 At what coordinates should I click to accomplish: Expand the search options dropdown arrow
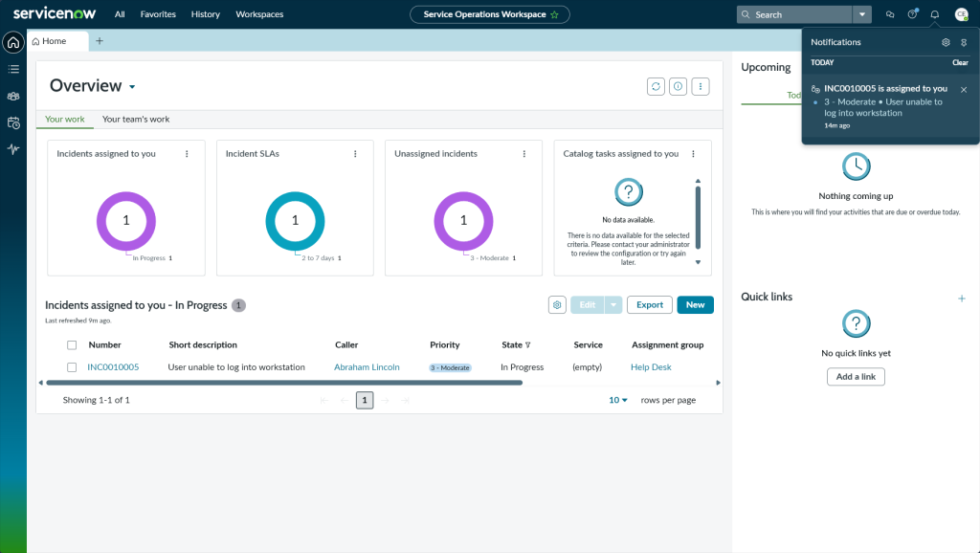[862, 14]
